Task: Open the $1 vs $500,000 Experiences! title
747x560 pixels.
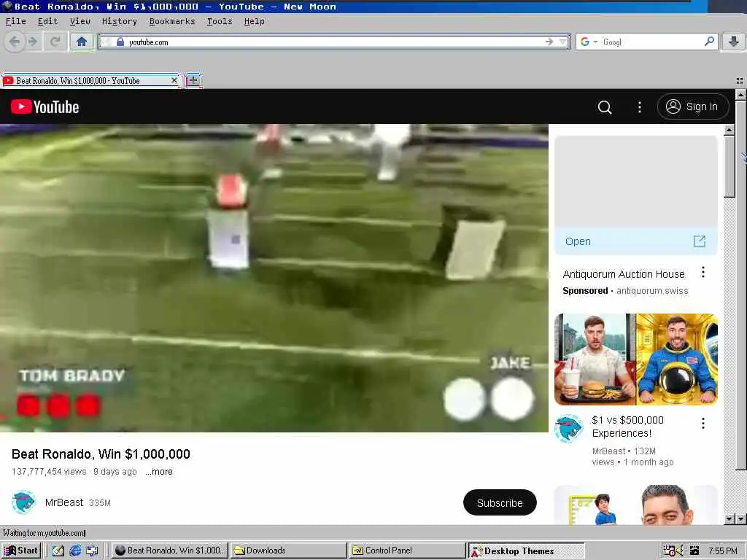Action: click(x=627, y=427)
